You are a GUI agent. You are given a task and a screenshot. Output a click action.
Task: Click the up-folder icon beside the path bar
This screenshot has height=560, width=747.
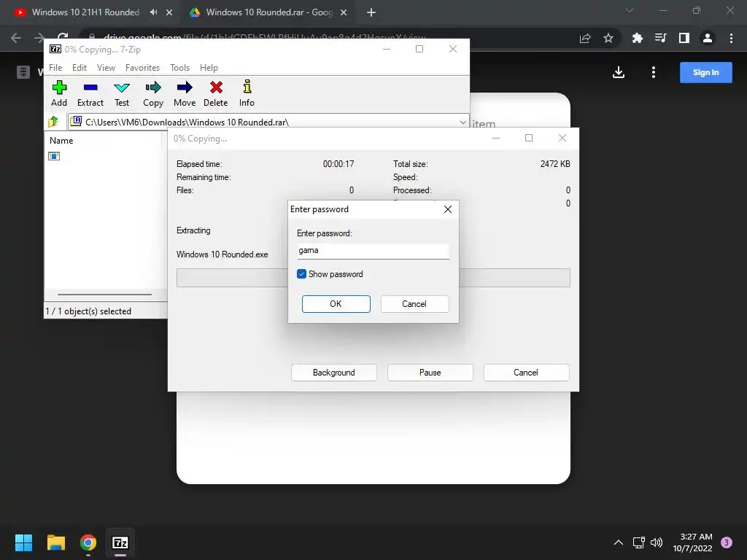click(x=53, y=122)
